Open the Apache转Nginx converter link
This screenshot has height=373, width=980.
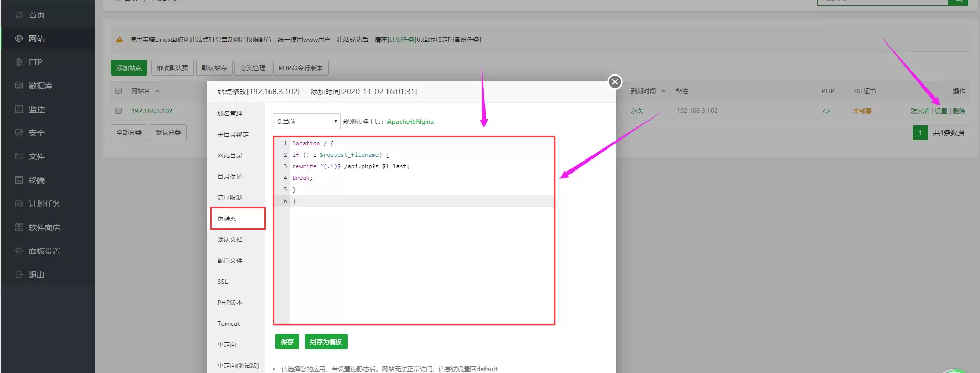pos(410,121)
